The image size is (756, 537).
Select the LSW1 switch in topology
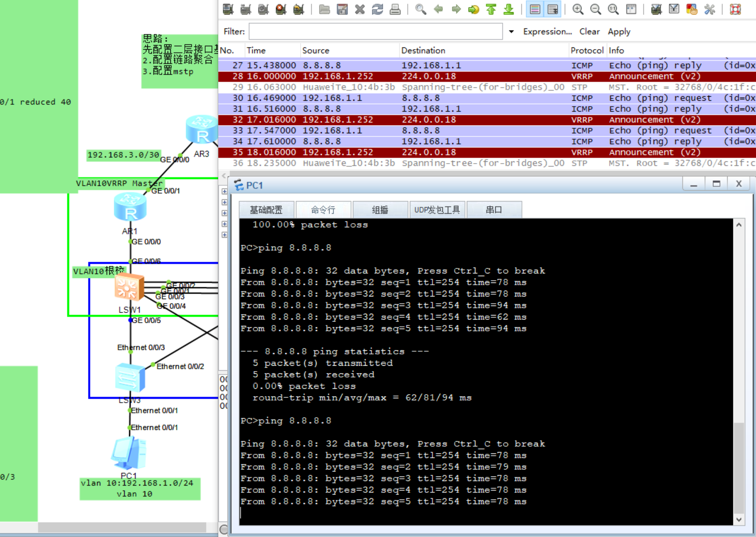coord(129,287)
